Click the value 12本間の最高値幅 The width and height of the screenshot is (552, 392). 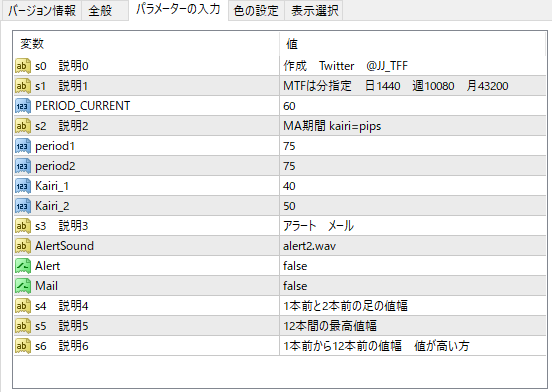tap(330, 326)
